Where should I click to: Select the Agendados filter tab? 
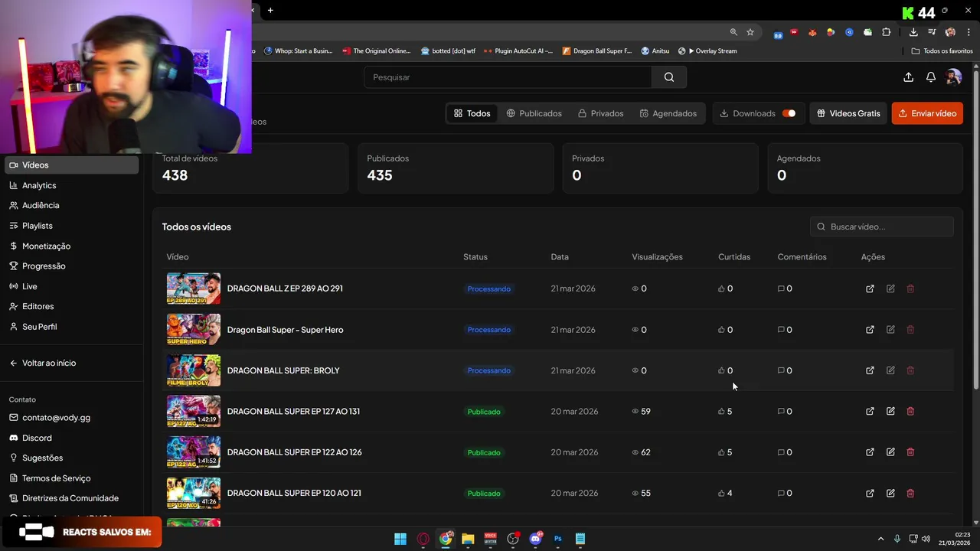[668, 113]
